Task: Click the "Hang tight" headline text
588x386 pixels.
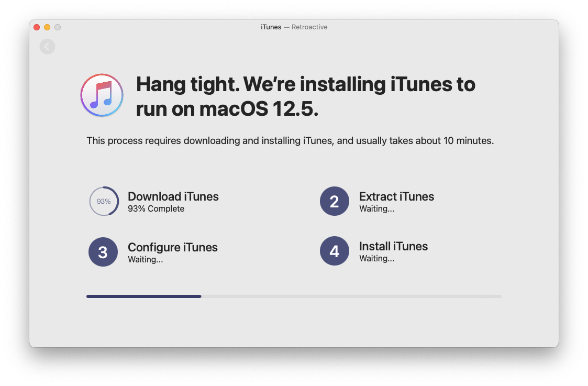Action: click(306, 96)
